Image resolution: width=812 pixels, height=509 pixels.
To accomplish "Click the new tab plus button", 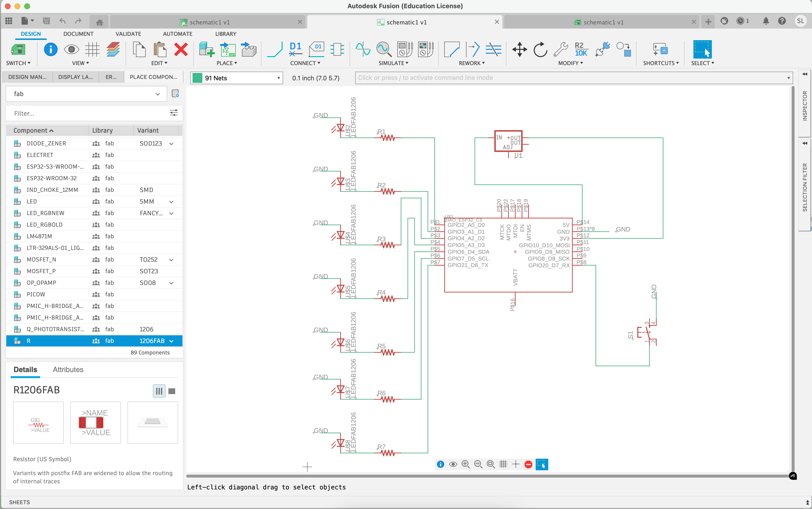I will (x=708, y=22).
